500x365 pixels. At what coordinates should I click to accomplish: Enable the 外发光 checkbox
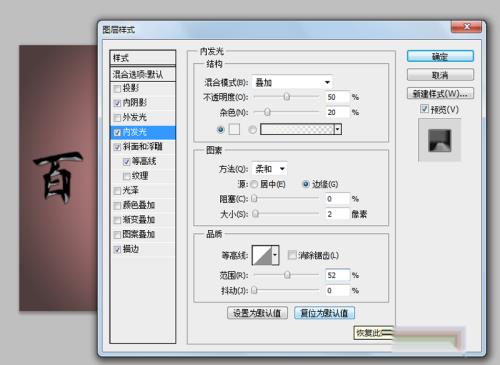click(117, 118)
